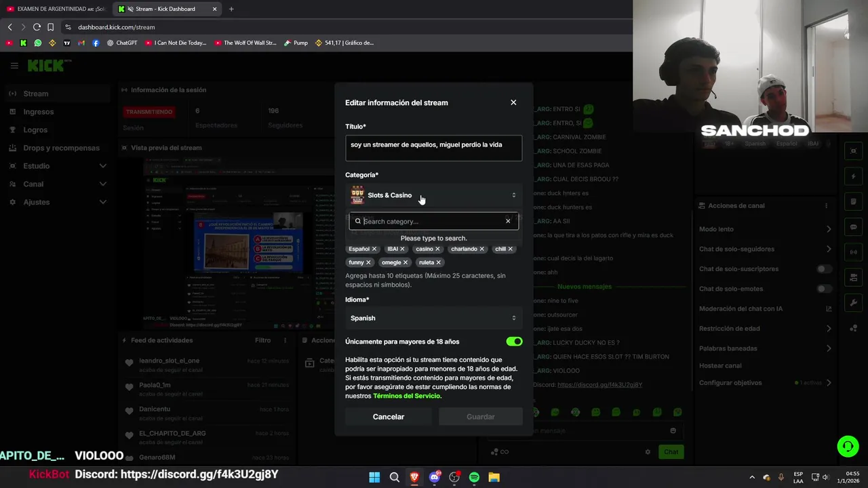Viewport: 868px width, 488px height.
Task: Click the chat bubble icon in right rail
Action: [854, 227]
